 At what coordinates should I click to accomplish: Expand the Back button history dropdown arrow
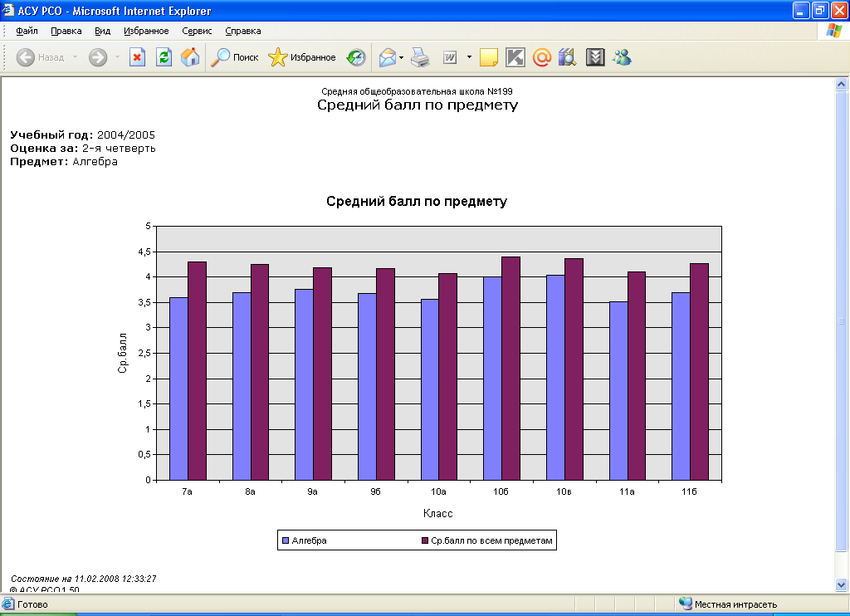click(x=75, y=57)
